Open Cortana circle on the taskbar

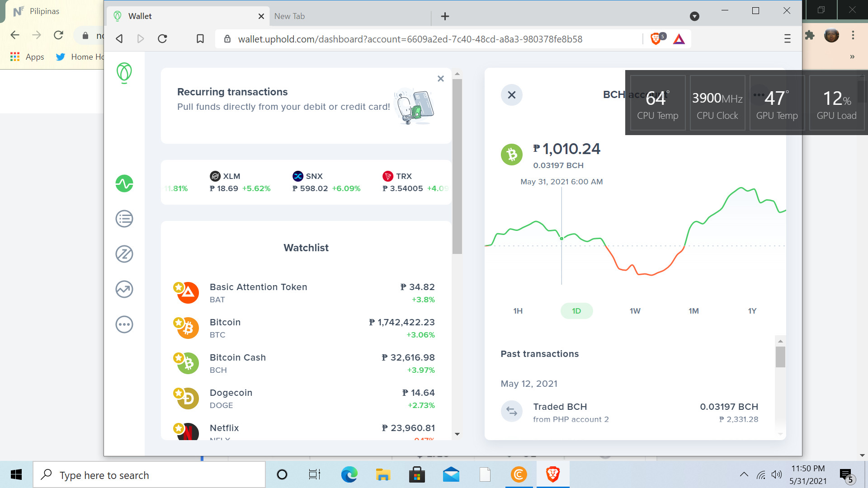(x=282, y=474)
